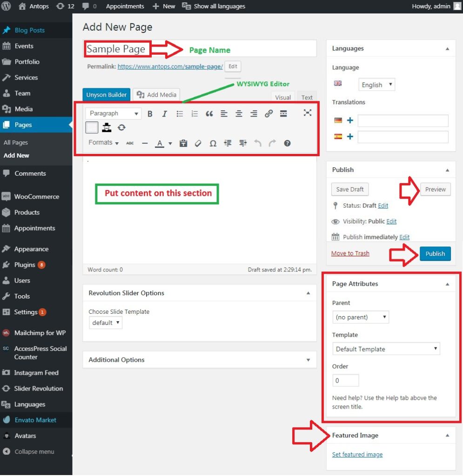Viewport: 463px width, 476px height.
Task: Open the Toolbar Toggle help icon
Action: coord(287,143)
